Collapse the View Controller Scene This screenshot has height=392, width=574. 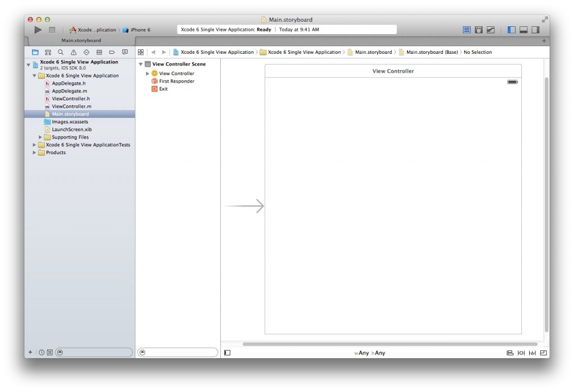click(140, 63)
